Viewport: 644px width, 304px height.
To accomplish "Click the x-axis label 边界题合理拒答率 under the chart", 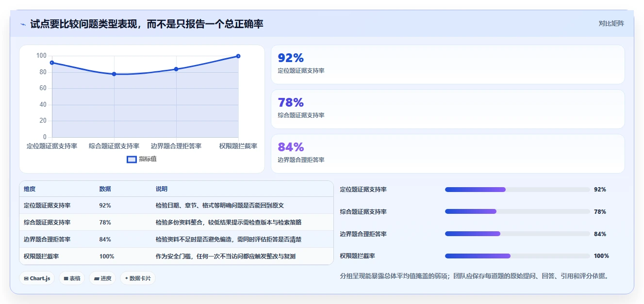I will (176, 146).
